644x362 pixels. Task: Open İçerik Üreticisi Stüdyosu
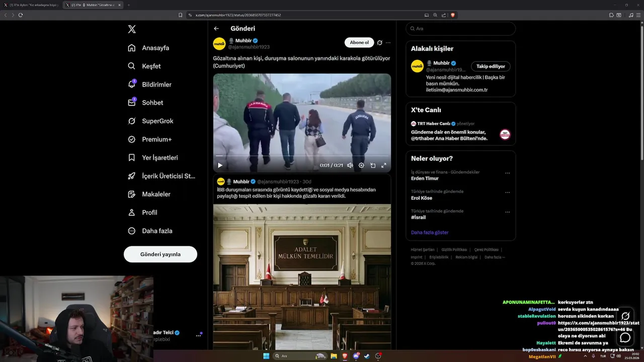pos(162,176)
